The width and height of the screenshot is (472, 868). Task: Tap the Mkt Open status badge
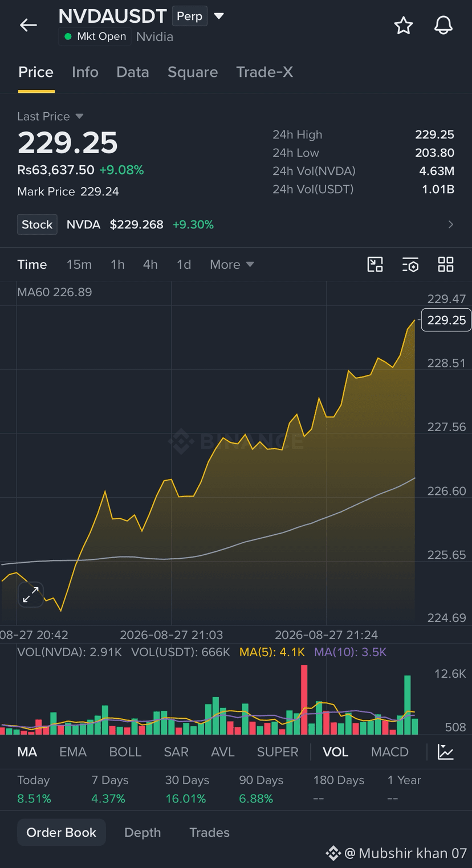(x=95, y=36)
